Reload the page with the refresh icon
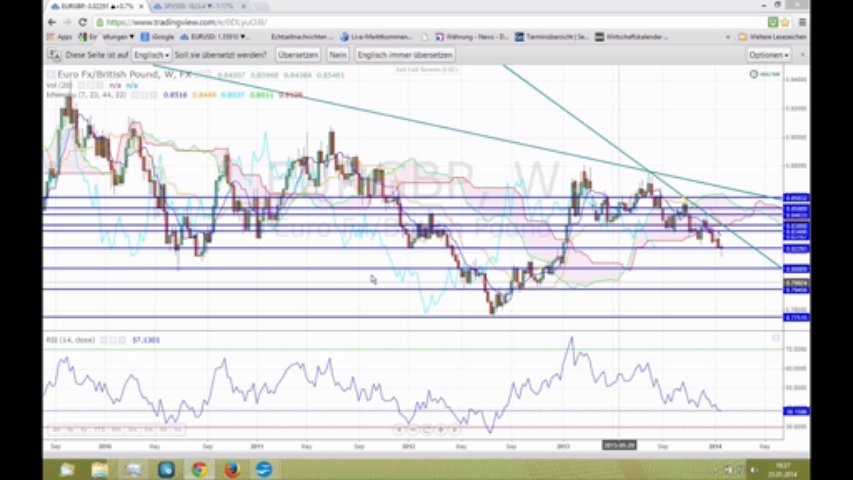 click(83, 22)
